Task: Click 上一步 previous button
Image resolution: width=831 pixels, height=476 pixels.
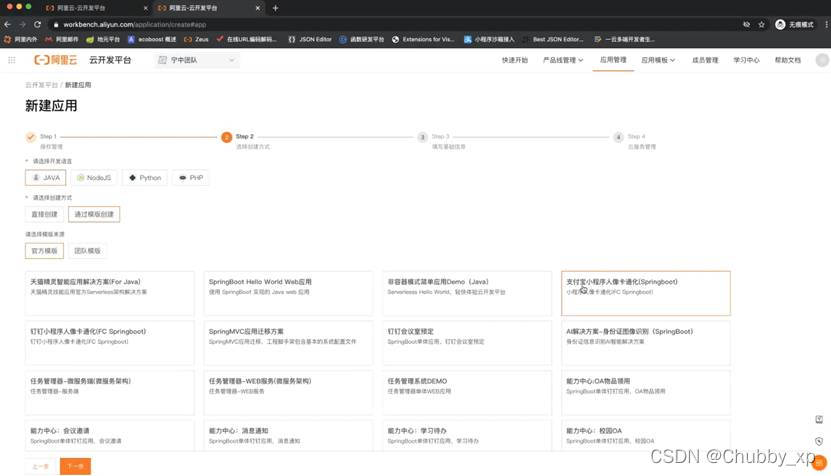Action: click(x=40, y=466)
